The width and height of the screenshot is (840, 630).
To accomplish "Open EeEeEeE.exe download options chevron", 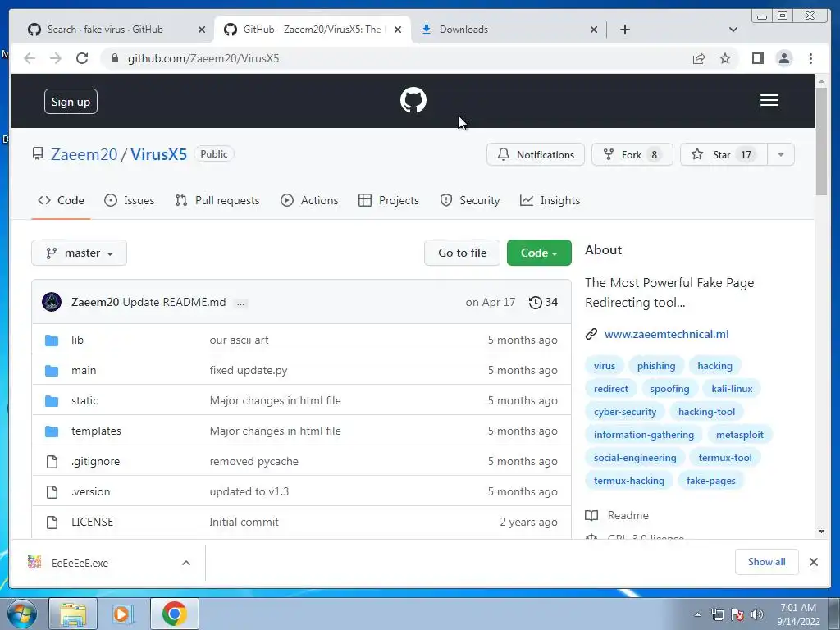I will click(x=186, y=563).
